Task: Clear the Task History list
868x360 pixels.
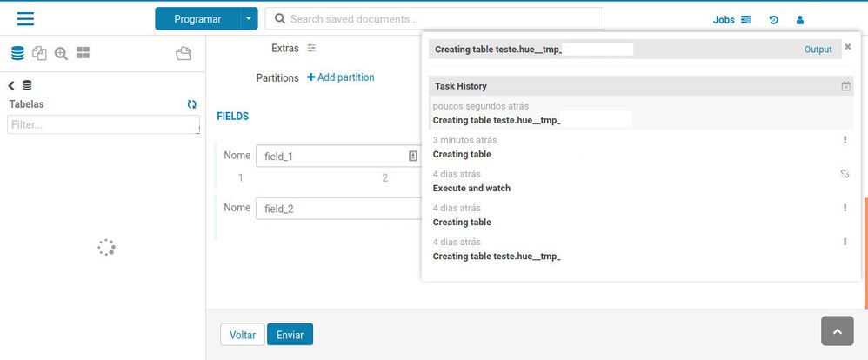Action: pos(846,86)
